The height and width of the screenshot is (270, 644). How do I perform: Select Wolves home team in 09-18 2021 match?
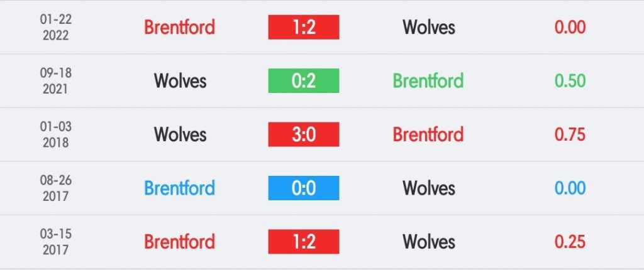[x=180, y=81]
